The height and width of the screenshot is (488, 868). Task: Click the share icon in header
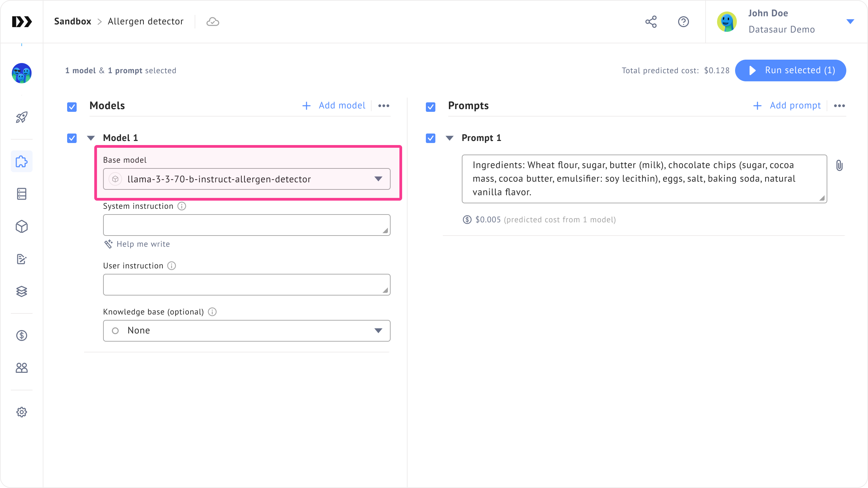651,22
